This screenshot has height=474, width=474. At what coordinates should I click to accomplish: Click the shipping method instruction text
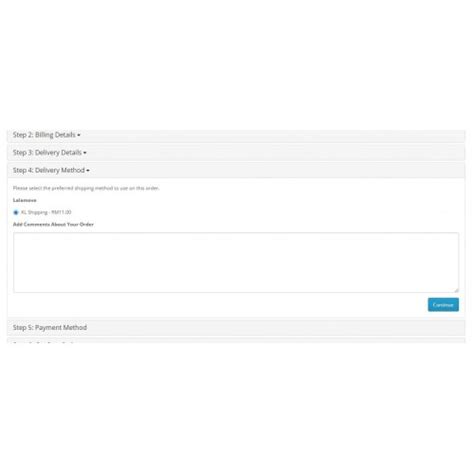tap(86, 188)
